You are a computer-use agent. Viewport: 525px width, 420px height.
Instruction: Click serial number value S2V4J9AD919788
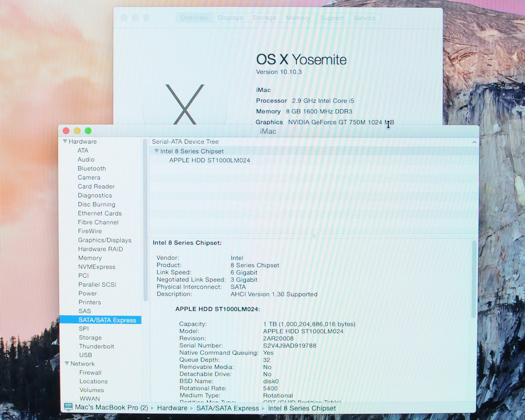pyautogui.click(x=290, y=345)
